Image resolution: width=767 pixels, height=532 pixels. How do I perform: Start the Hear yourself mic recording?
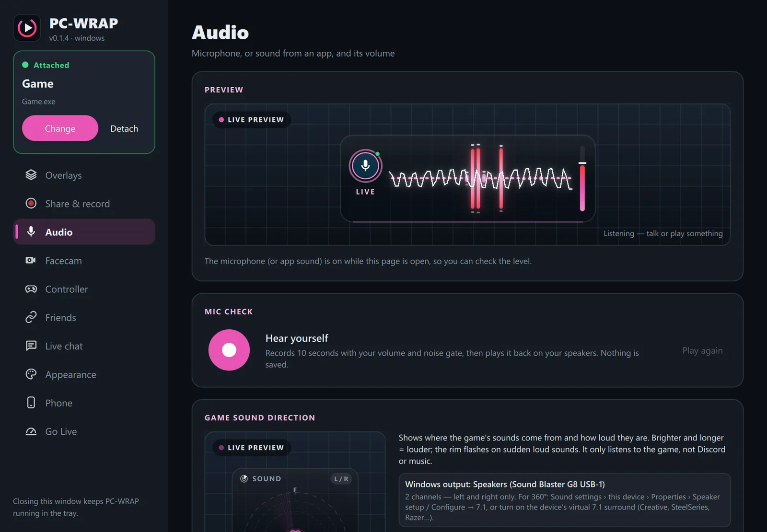tap(229, 350)
